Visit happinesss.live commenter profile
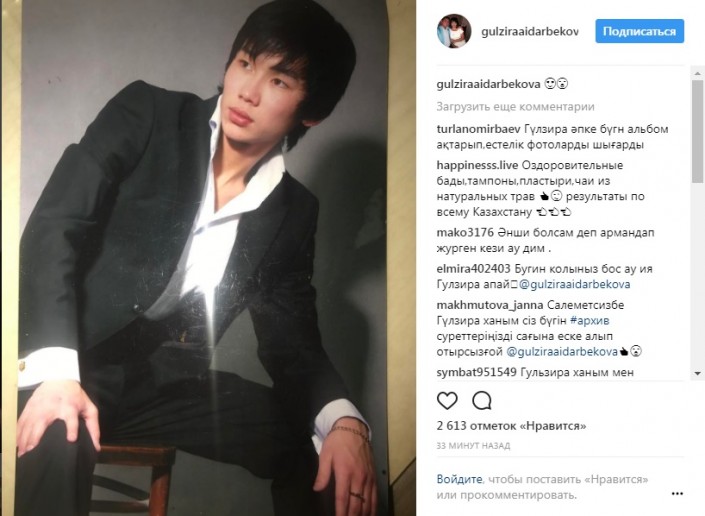This screenshot has height=516, width=705. [x=477, y=165]
